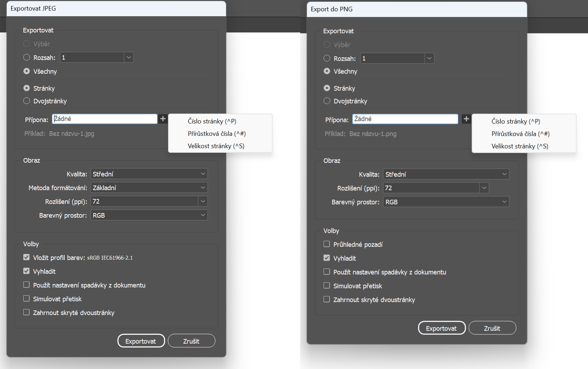Click the plus icon beside Přípona in PNG dialog
The height and width of the screenshot is (369, 588).
point(466,119)
